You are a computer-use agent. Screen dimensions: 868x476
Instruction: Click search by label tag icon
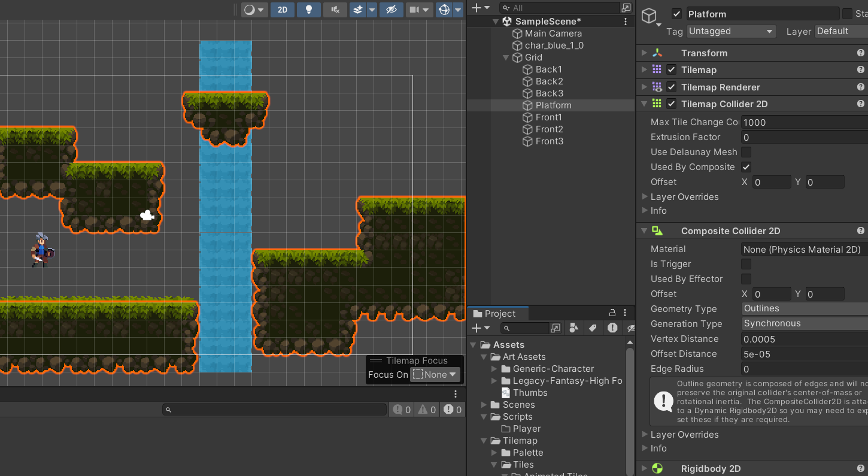tap(593, 328)
